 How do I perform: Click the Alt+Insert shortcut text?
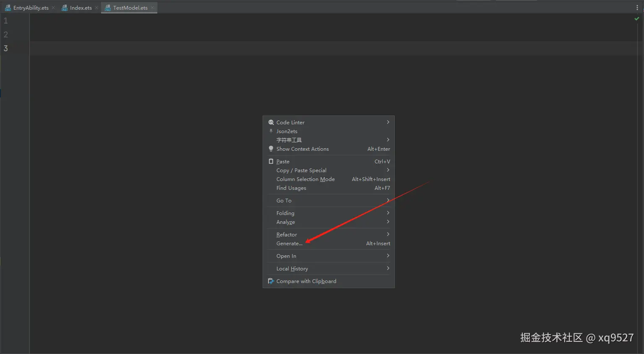click(x=378, y=243)
